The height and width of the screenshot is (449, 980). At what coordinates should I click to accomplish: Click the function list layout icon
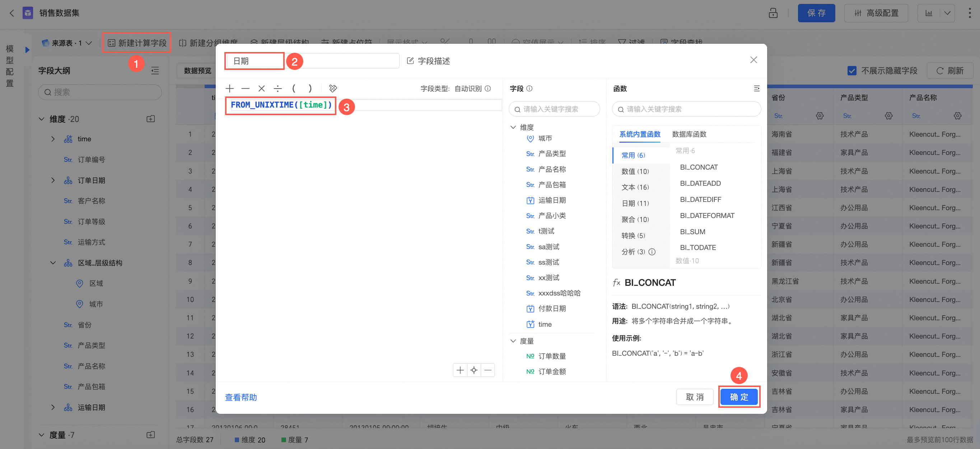point(756,89)
